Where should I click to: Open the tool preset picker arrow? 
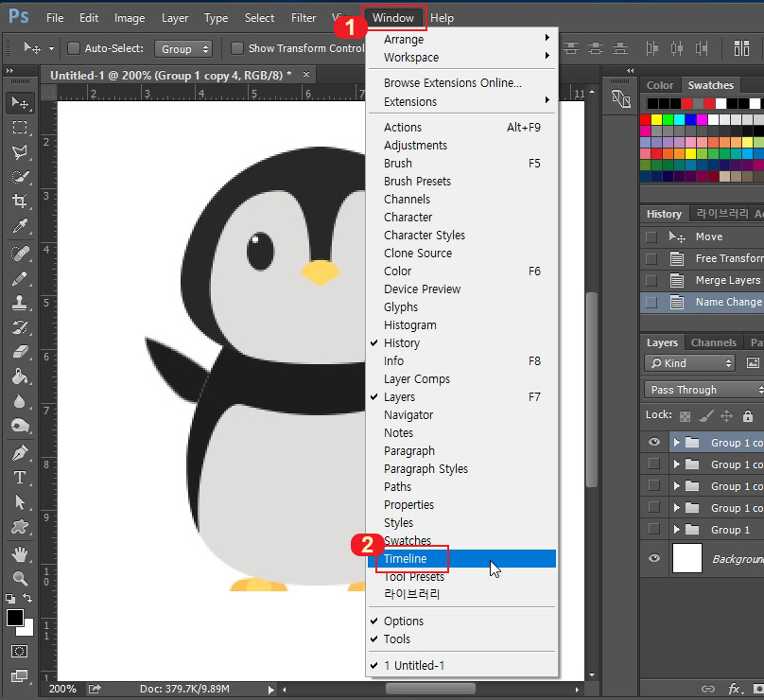[x=51, y=49]
